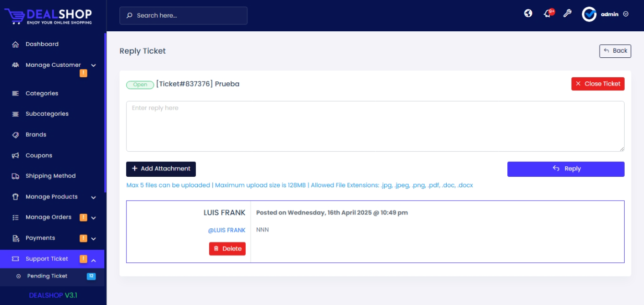The image size is (644, 305).
Task: Expand the Manage Products submenu arrow
Action: [94, 197]
